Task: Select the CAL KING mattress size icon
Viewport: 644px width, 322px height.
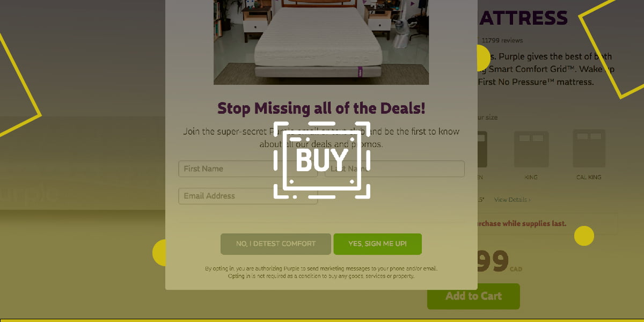Action: click(x=589, y=149)
